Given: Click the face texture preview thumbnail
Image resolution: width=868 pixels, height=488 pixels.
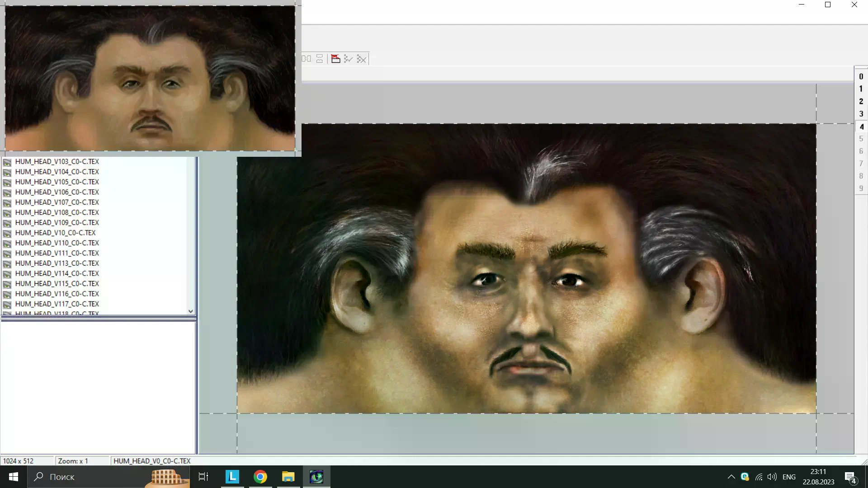Looking at the screenshot, I should pyautogui.click(x=150, y=78).
